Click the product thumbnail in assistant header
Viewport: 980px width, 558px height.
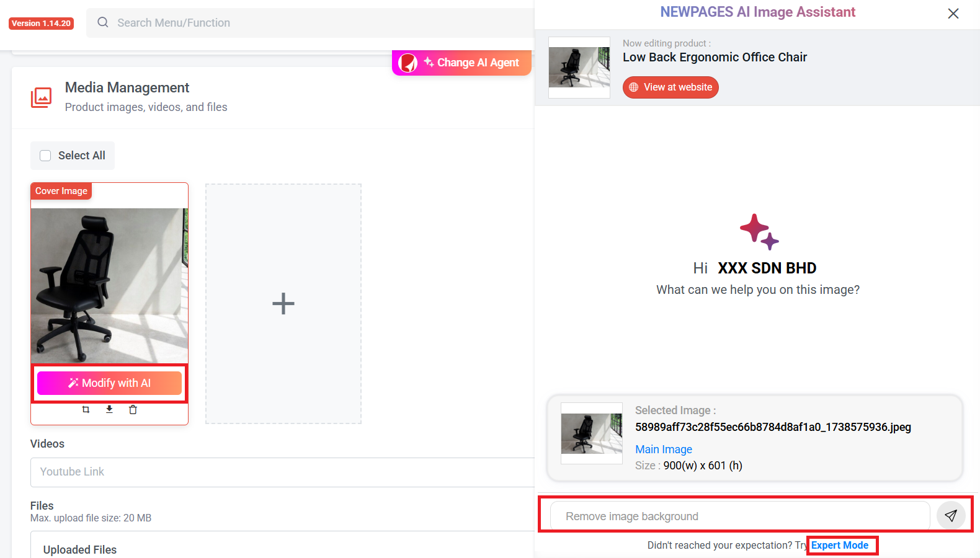579,68
